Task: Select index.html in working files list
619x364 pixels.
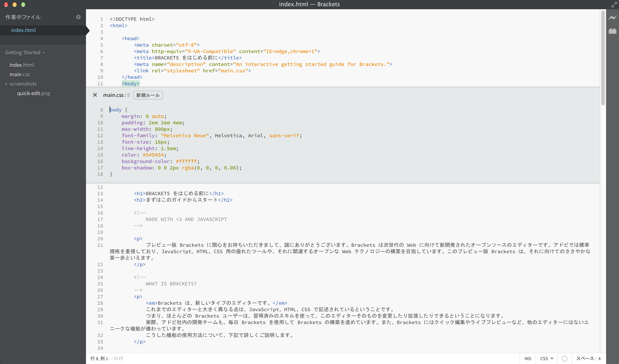Action: 23,30
